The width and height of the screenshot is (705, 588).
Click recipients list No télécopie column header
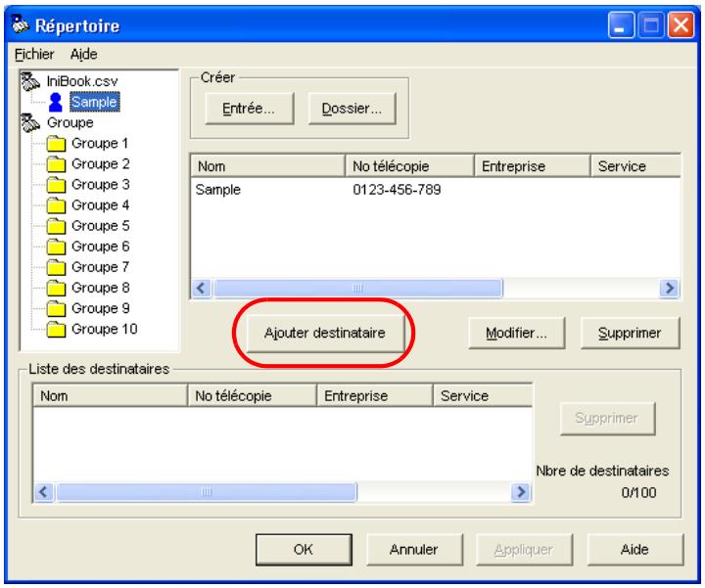pos(253,395)
